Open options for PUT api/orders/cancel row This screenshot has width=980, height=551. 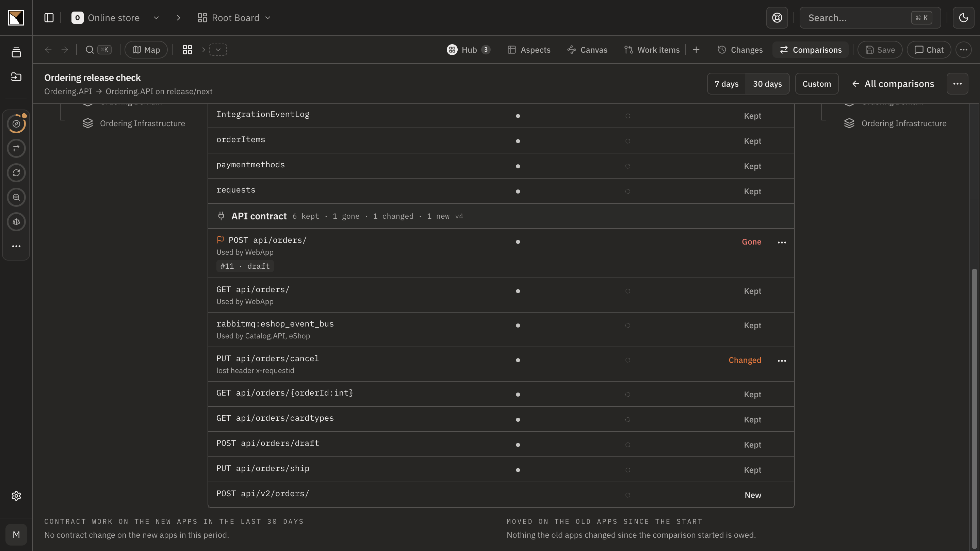click(782, 361)
